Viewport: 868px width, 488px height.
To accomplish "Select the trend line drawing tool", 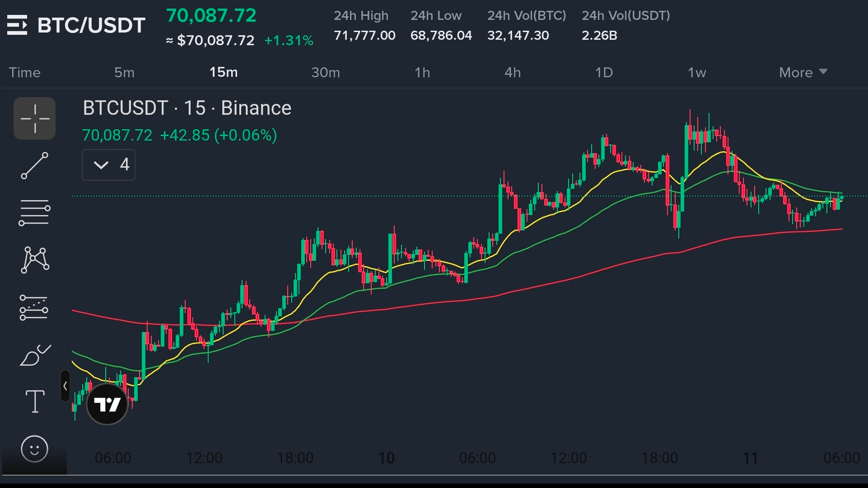I will point(35,165).
